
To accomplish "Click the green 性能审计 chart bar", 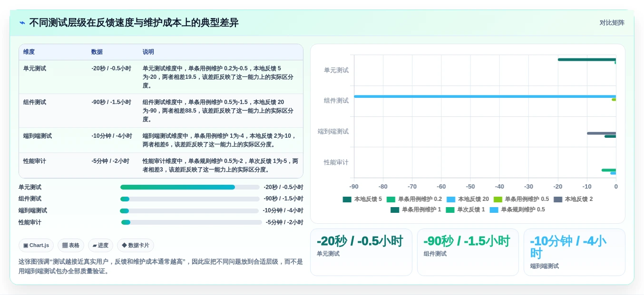I will tap(609, 170).
